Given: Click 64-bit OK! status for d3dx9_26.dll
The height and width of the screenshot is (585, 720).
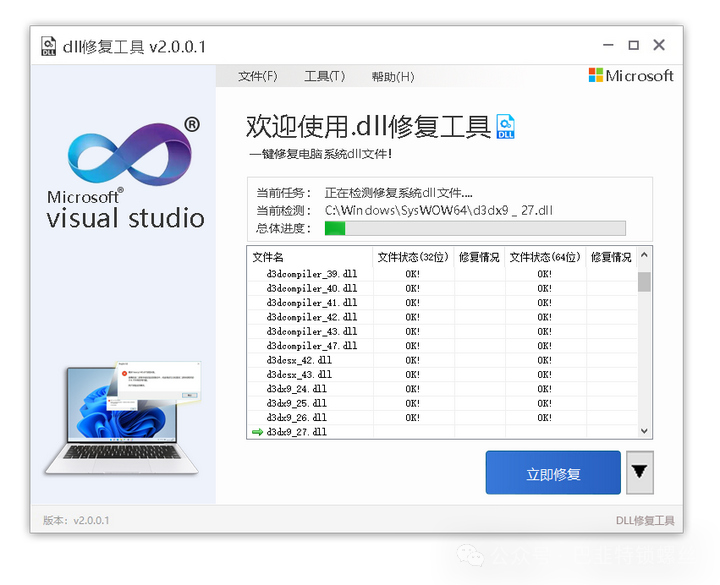Looking at the screenshot, I should click(545, 417).
